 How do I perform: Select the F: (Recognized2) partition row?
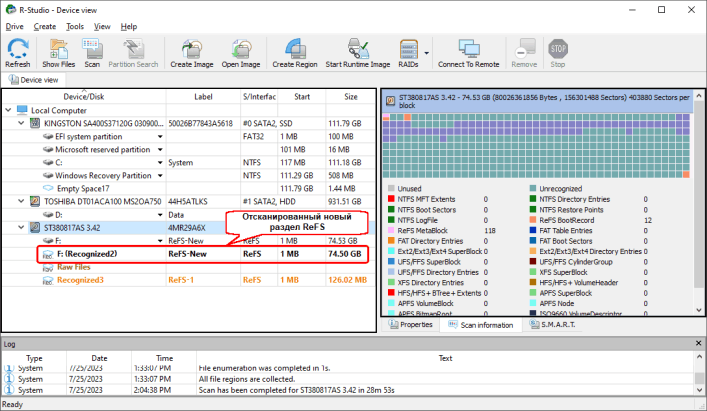point(203,254)
